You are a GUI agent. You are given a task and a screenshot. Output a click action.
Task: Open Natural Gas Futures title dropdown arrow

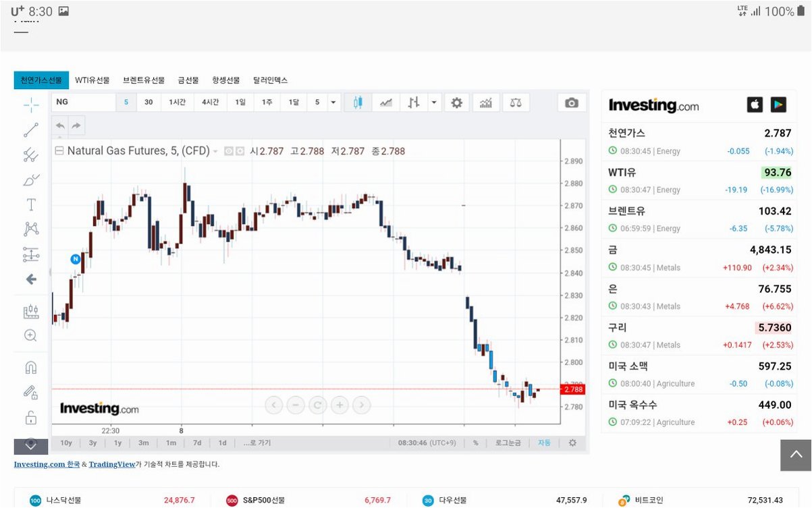click(215, 152)
